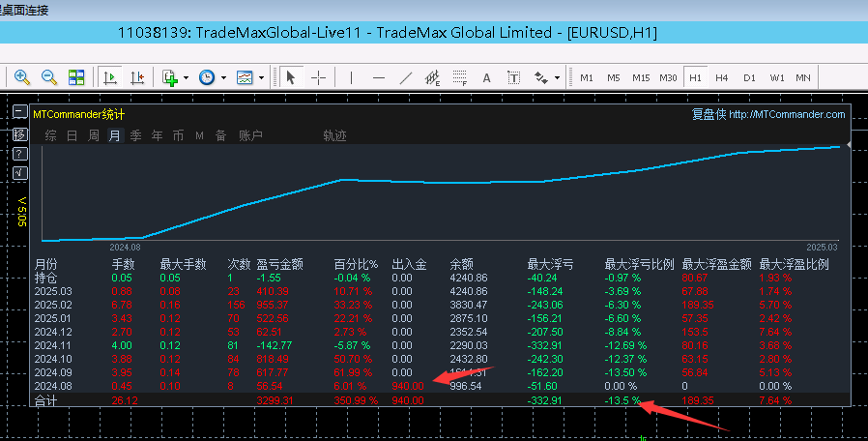The image size is (868, 441).
Task: Open the 轨迹 track tab
Action: pyautogui.click(x=334, y=135)
